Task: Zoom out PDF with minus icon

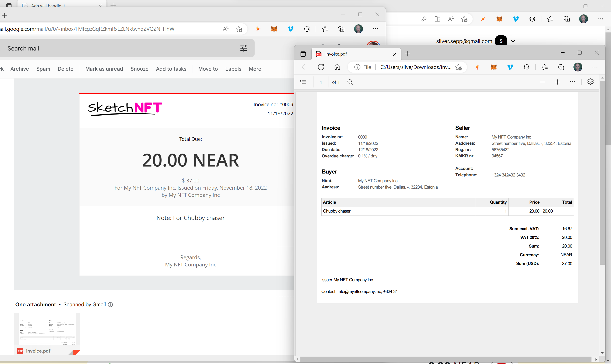Action: [542, 82]
